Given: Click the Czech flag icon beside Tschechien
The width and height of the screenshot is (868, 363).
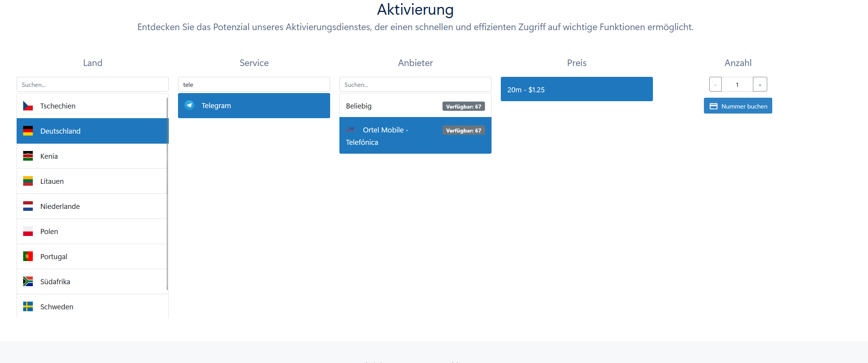Looking at the screenshot, I should [28, 106].
